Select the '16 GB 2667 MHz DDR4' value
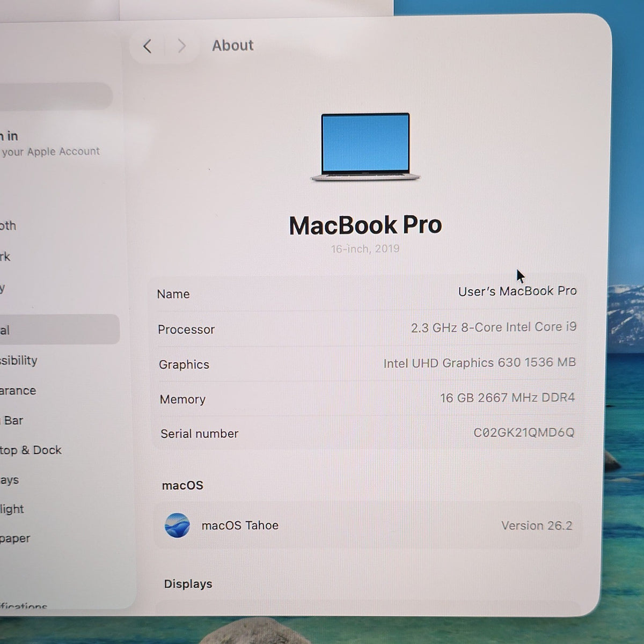The height and width of the screenshot is (644, 644). (507, 398)
